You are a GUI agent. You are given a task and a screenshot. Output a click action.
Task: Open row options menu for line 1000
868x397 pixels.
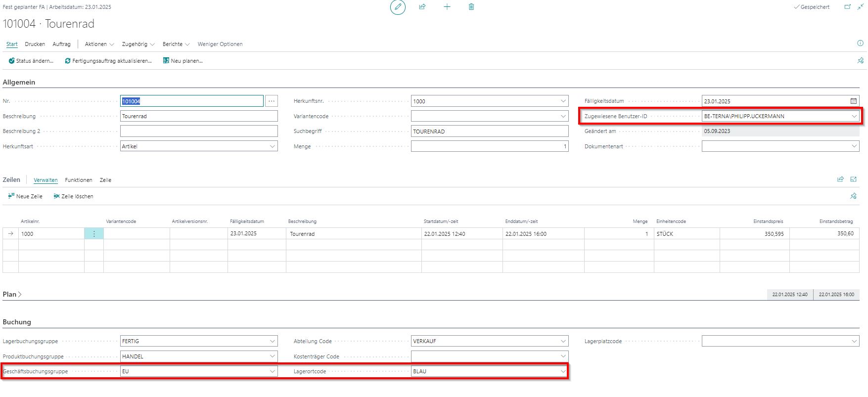[94, 234]
